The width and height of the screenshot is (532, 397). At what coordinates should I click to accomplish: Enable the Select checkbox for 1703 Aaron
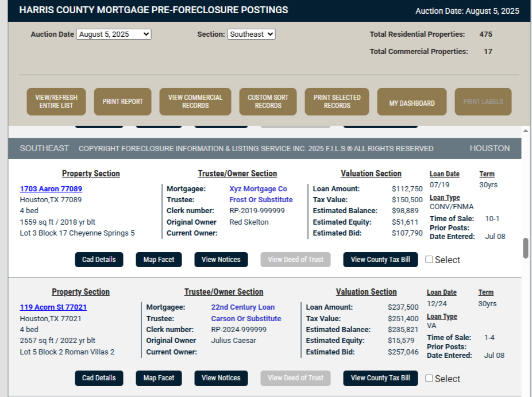point(429,259)
